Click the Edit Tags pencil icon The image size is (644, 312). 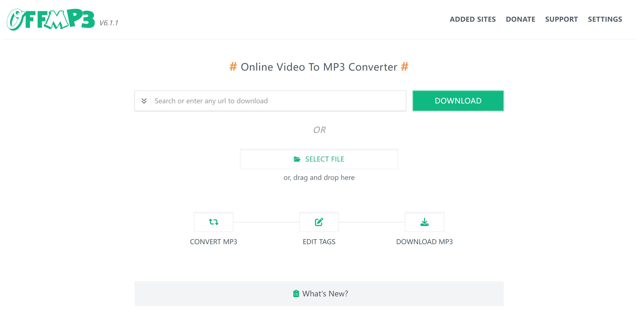point(319,222)
